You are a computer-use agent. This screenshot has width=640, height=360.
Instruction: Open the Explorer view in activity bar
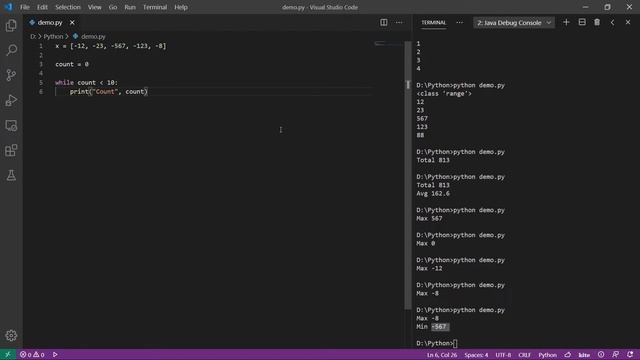[x=11, y=25]
